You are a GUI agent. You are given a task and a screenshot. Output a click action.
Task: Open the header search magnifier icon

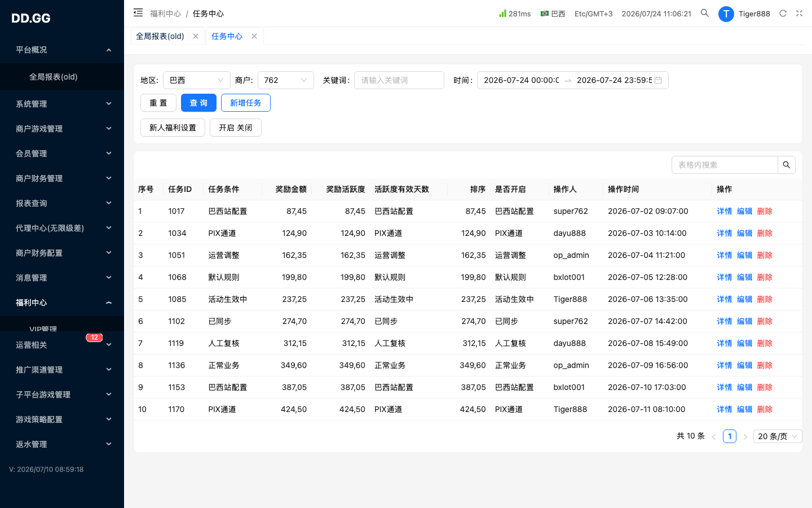[x=705, y=13]
